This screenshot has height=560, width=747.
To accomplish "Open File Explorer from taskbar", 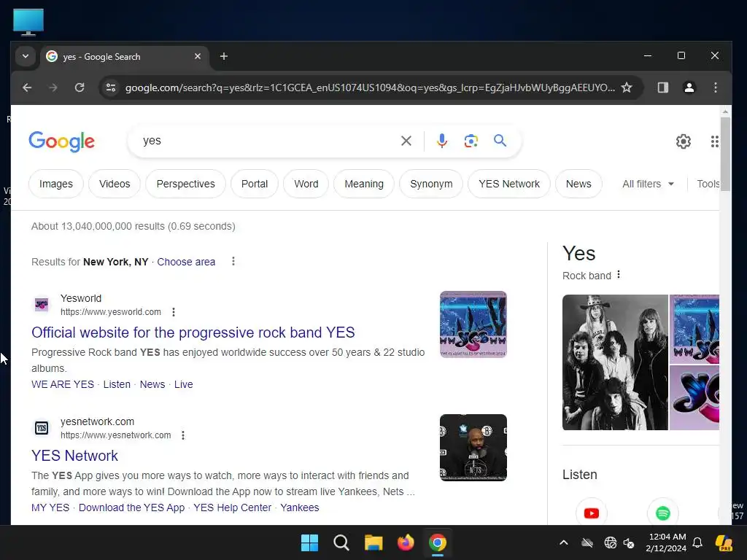I will 373,542.
